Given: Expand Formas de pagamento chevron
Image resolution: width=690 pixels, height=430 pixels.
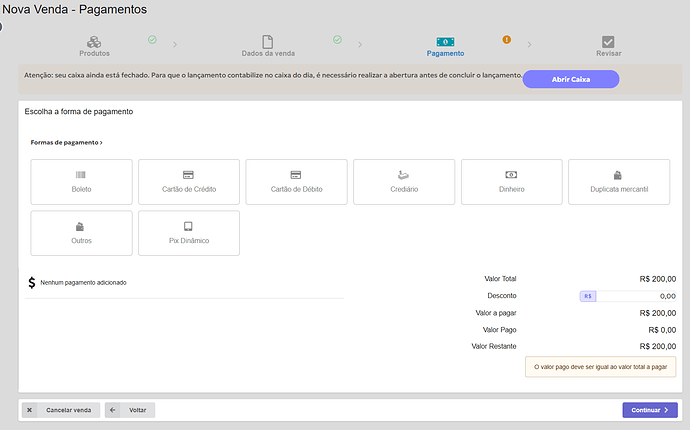Looking at the screenshot, I should point(101,143).
